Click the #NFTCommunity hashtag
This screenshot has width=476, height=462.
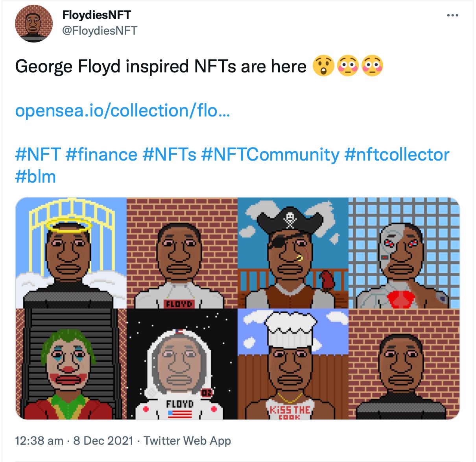coord(270,154)
